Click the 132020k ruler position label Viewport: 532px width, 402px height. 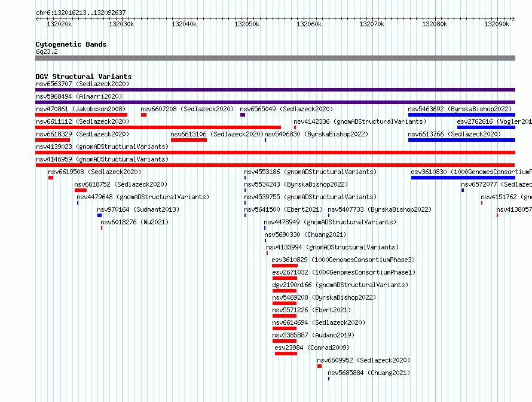pyautogui.click(x=59, y=24)
